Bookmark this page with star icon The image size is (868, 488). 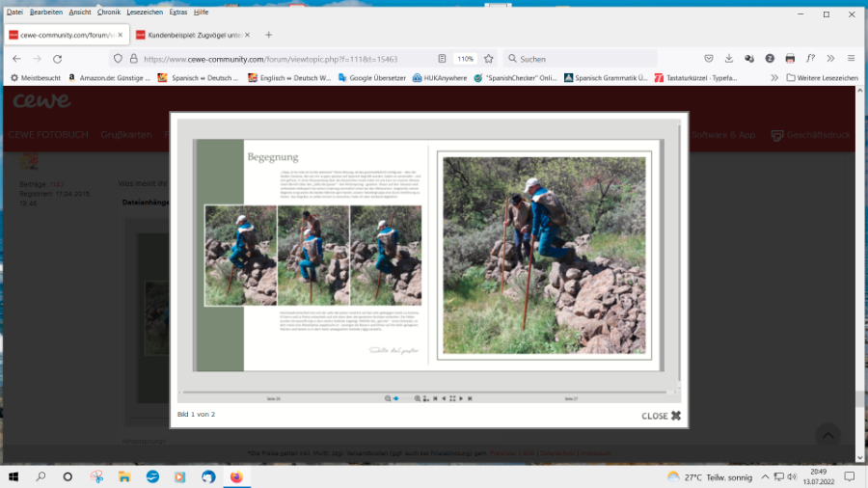click(x=488, y=59)
